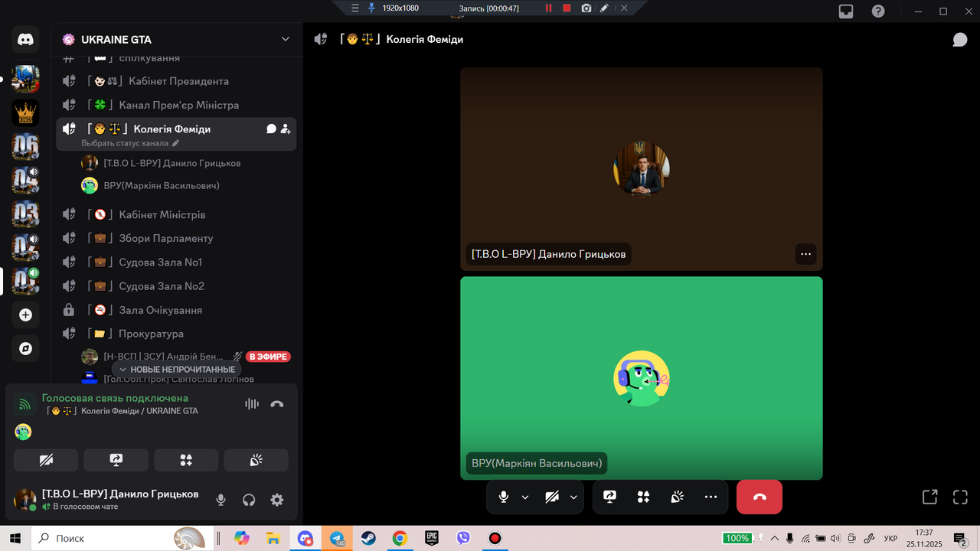Show hidden system tray icons
The image size is (980, 551).
click(x=775, y=538)
